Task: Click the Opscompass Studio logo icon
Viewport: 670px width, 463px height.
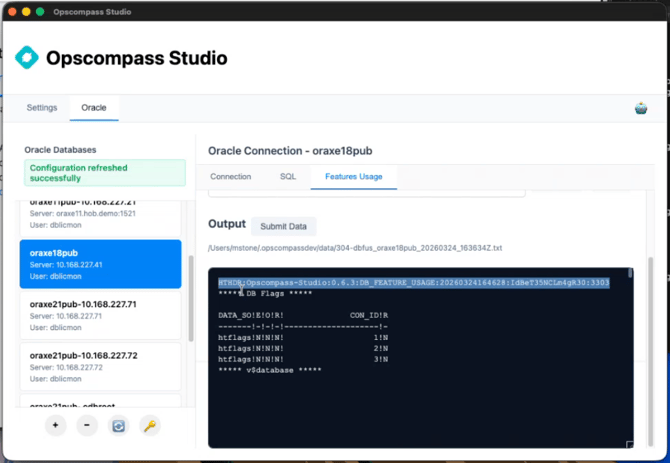Action: click(27, 58)
